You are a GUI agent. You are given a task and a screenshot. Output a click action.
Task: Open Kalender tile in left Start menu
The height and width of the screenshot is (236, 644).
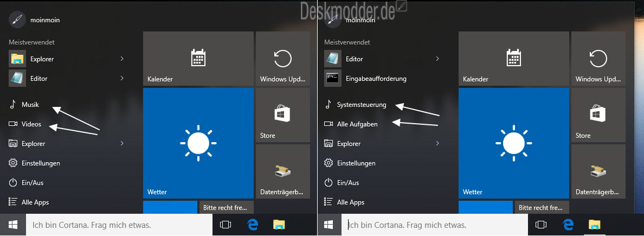(198, 59)
